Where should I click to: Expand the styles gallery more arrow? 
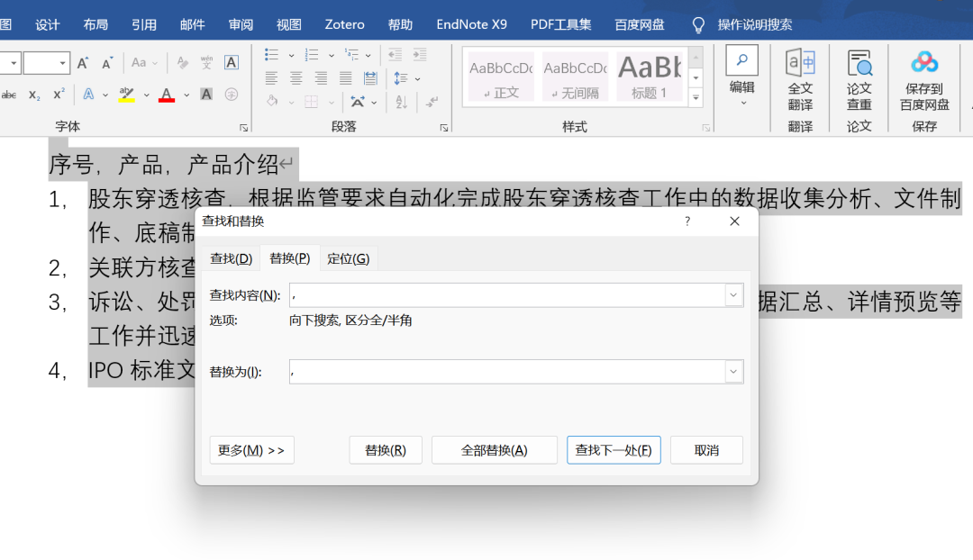(x=696, y=98)
